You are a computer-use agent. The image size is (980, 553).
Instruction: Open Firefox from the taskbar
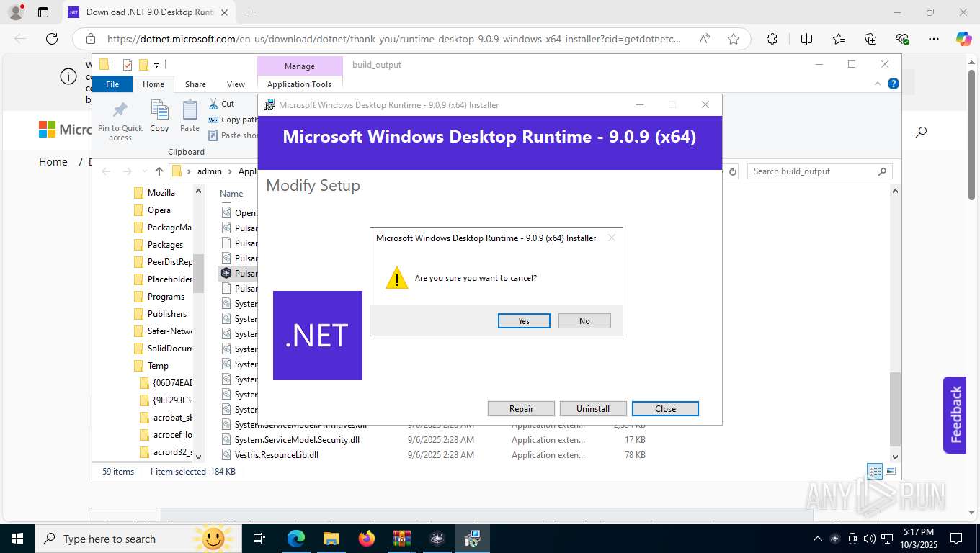click(366, 539)
